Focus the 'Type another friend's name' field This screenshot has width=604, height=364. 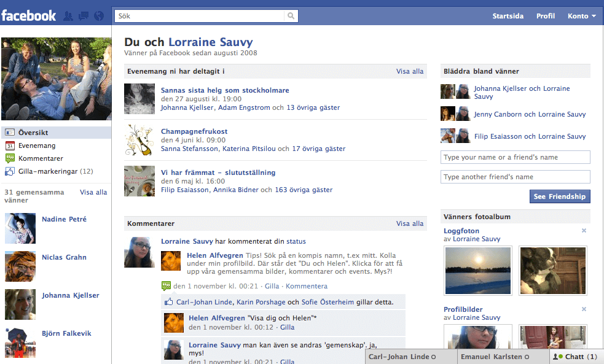[516, 177]
